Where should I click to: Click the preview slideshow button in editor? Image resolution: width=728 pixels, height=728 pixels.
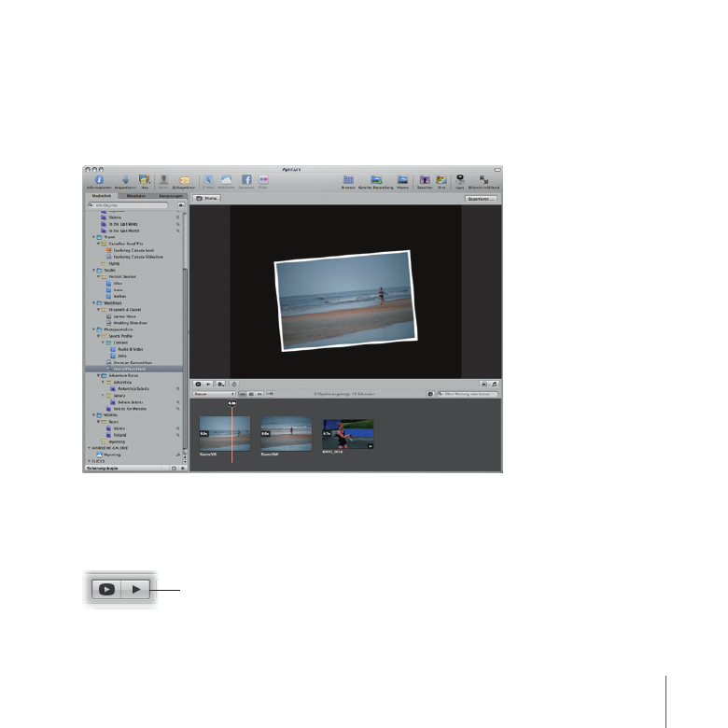198,384
